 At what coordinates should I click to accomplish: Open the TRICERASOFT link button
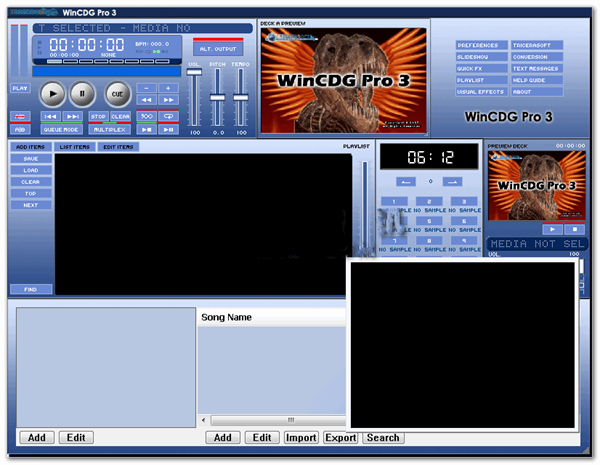(537, 46)
